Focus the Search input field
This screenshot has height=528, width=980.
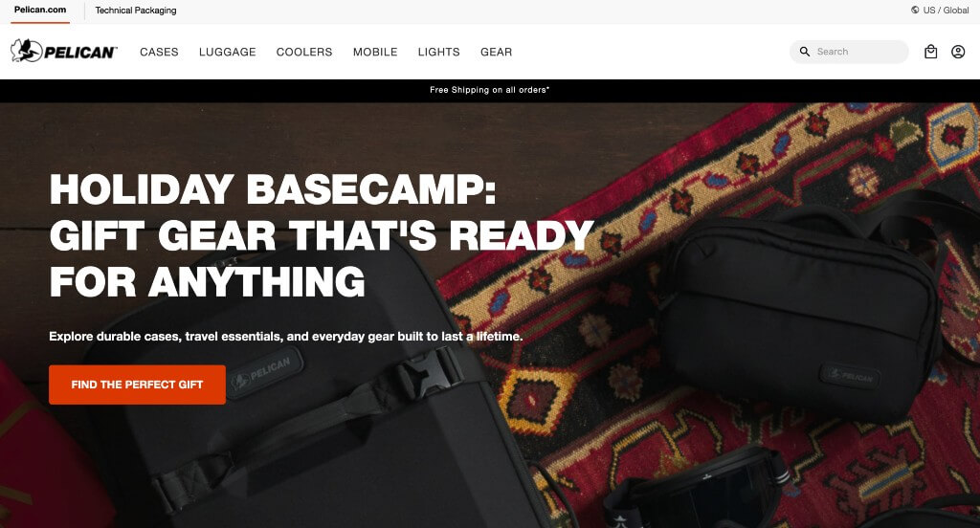pyautogui.click(x=849, y=52)
